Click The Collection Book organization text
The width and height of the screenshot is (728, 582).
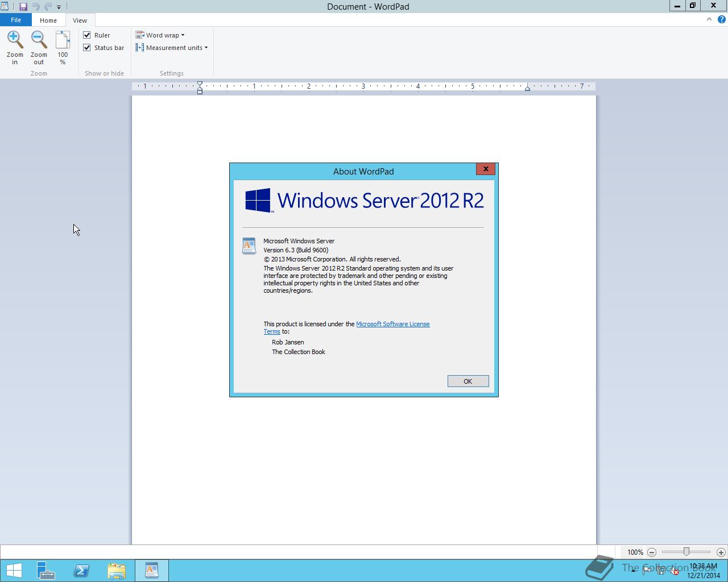(x=299, y=352)
